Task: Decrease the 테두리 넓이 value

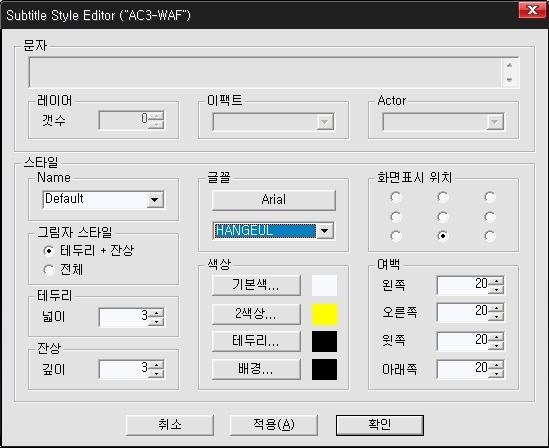Action: (x=156, y=321)
